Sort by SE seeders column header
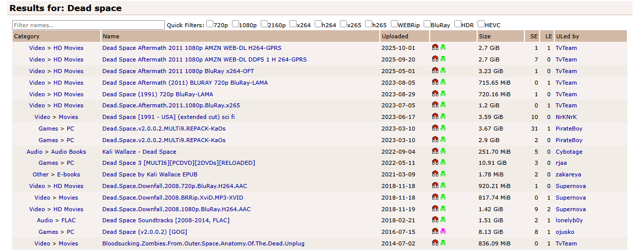644x250 pixels. coord(534,36)
